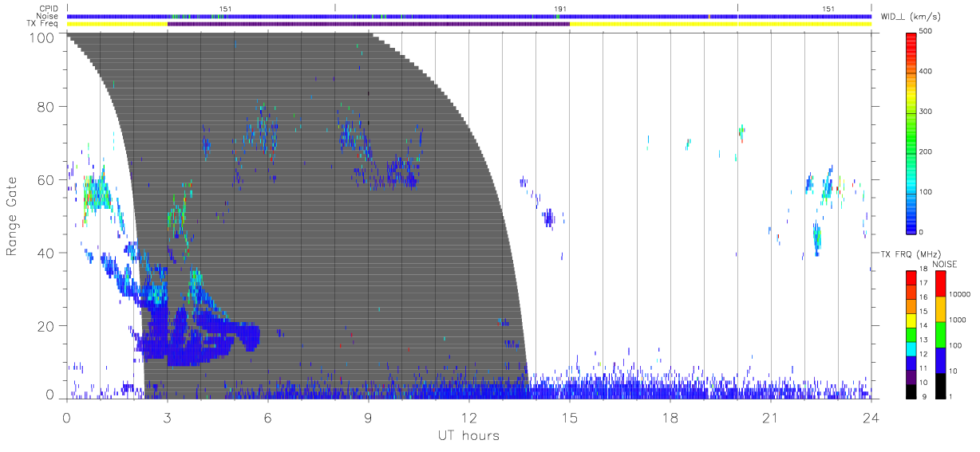Click the cyan segment of TX FRQ colorbar

[x=911, y=348]
